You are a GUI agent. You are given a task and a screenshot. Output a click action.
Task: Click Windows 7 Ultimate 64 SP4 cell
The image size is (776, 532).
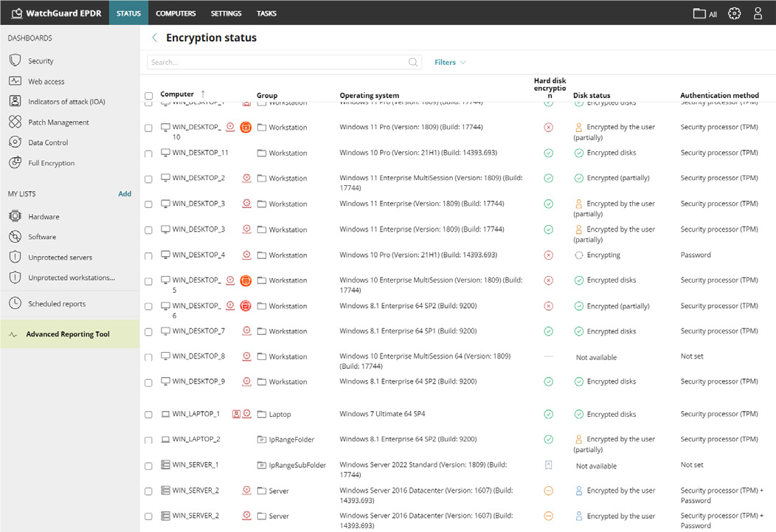click(x=382, y=414)
